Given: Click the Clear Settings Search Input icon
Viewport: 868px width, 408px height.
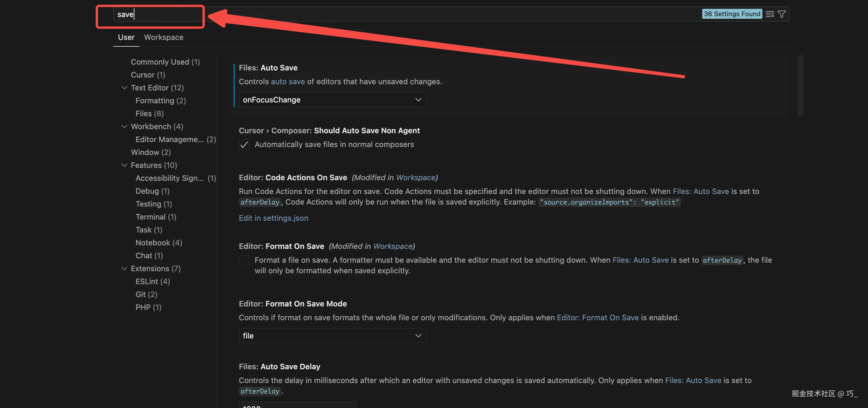Looking at the screenshot, I should 770,14.
